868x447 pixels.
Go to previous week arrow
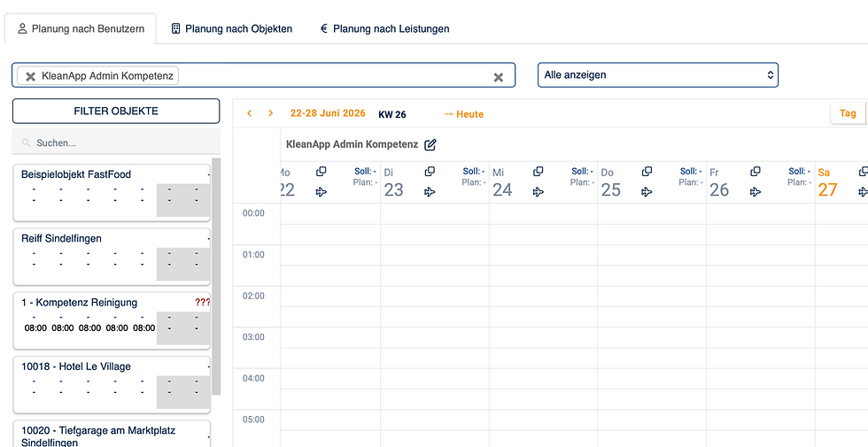[249, 113]
